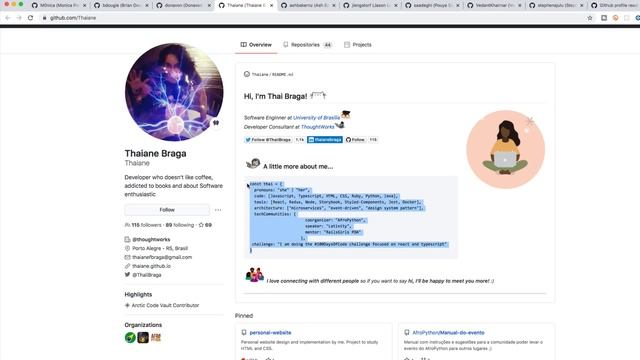Click the laptop woman illustration
The height and width of the screenshot is (360, 640).
click(506, 149)
